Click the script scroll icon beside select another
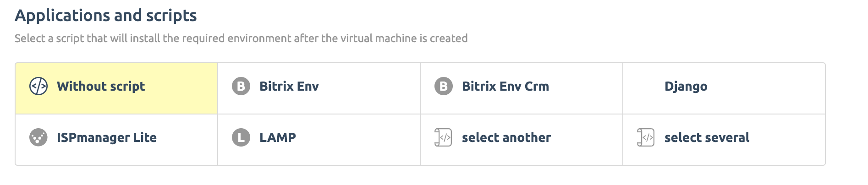This screenshot has width=868, height=185. coord(443,137)
